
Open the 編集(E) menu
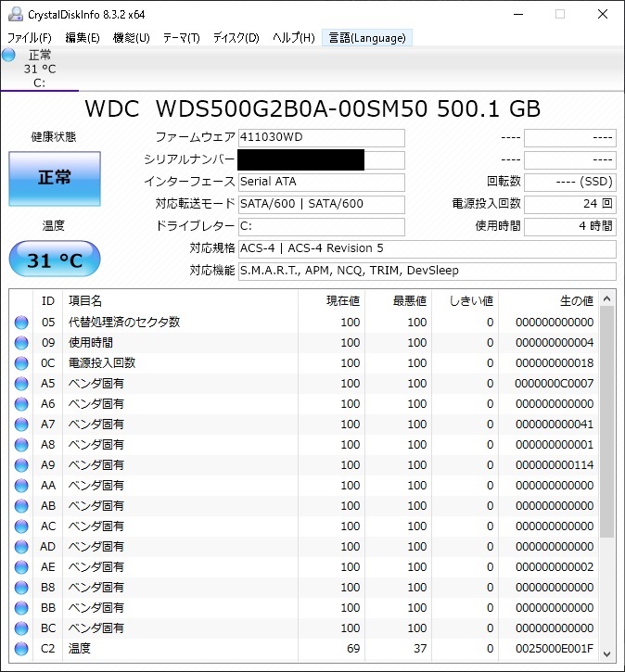pyautogui.click(x=83, y=38)
